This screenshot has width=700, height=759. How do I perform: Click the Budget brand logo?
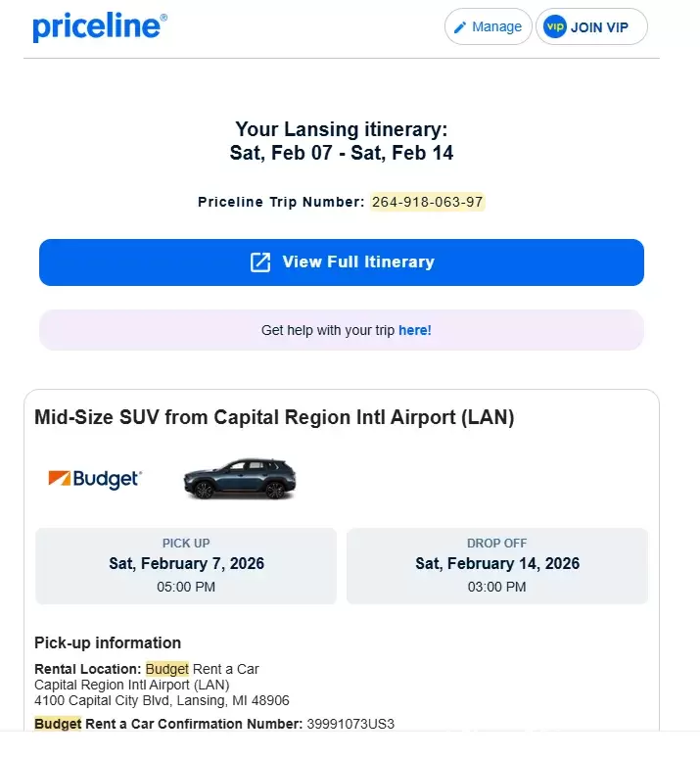(95, 479)
